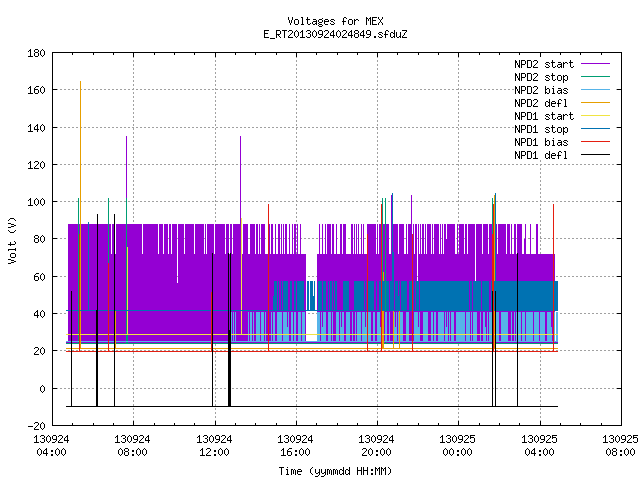Viewport: 640px width, 480px height.
Task: Click the NPD1 stop legend label
Action: click(541, 129)
